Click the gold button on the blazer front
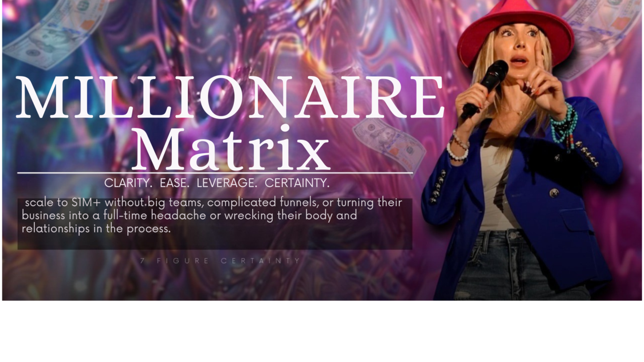Image resolution: width=644 pixels, height=362 pixels. click(554, 193)
